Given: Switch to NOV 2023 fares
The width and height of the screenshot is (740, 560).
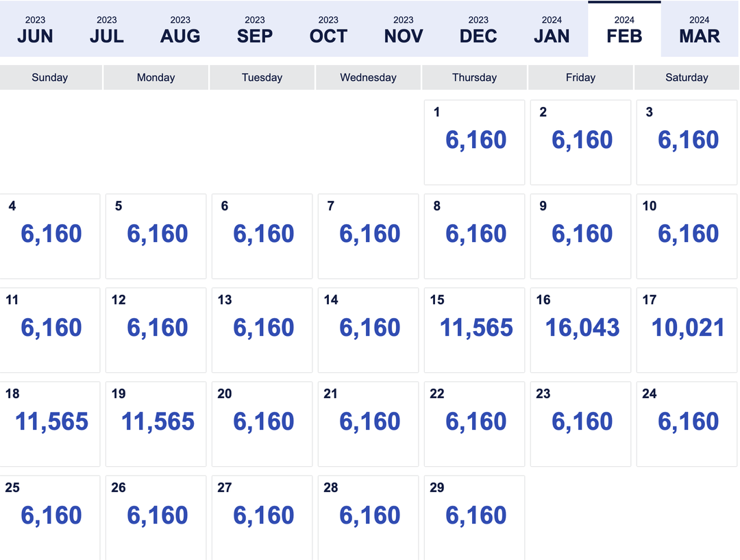Looking at the screenshot, I should [403, 29].
